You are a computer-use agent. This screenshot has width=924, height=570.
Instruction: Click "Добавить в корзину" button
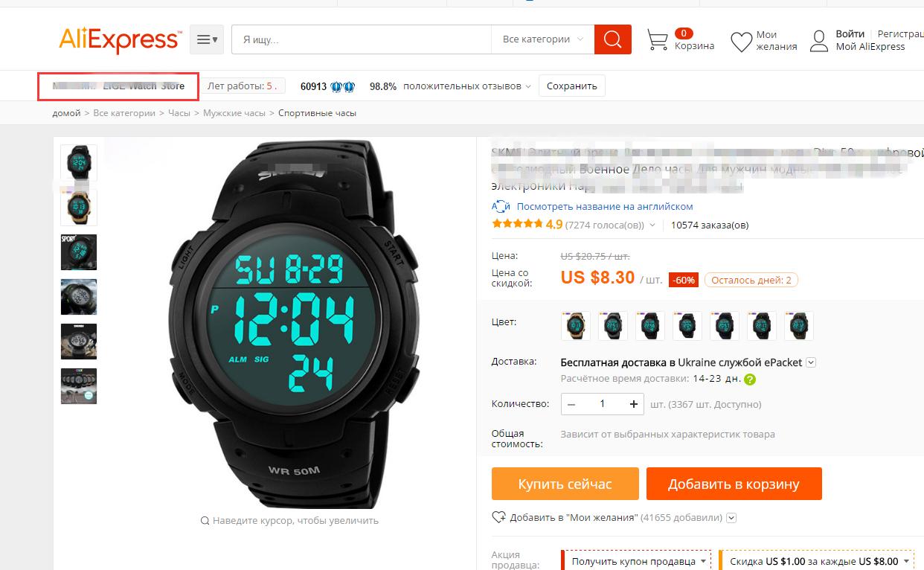(x=734, y=484)
